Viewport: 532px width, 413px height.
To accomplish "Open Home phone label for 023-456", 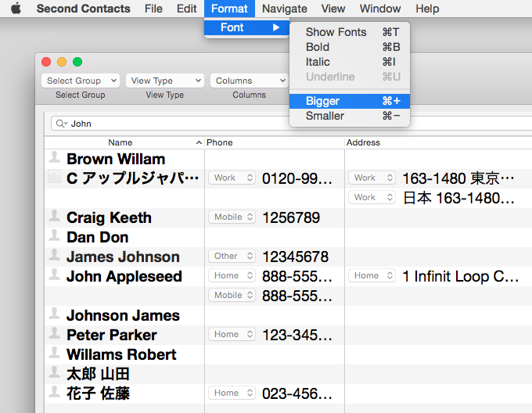I will (x=232, y=393).
